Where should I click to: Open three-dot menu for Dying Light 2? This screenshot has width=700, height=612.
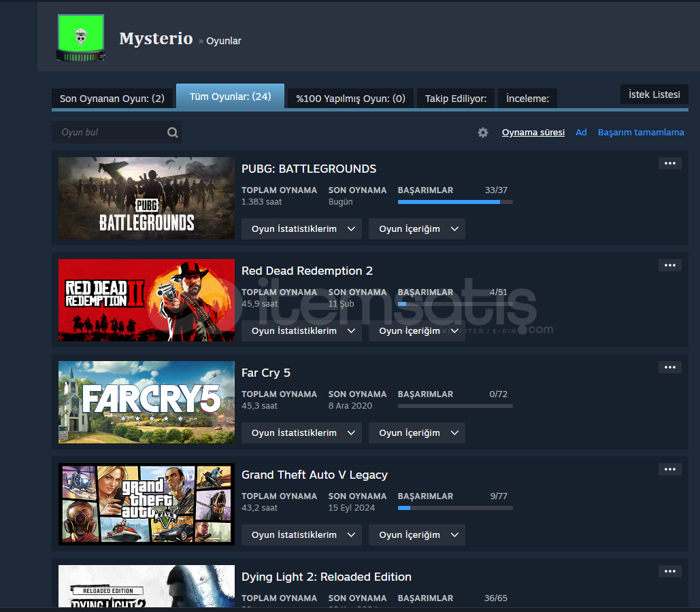tap(669, 571)
